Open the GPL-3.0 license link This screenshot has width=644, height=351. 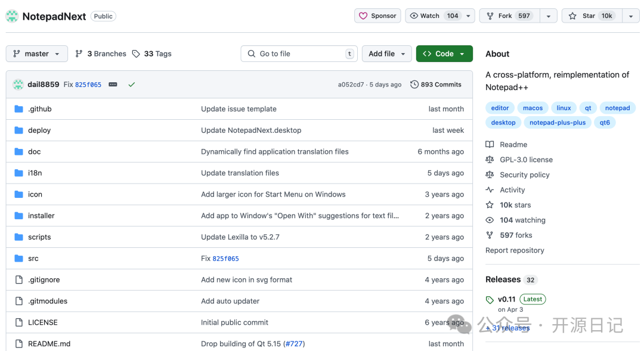pyautogui.click(x=526, y=160)
